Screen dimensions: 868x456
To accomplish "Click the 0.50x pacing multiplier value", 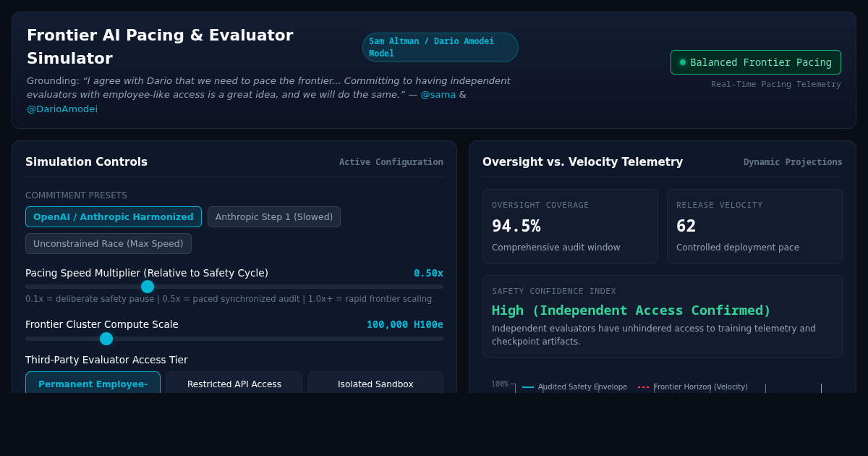I will pos(428,273).
